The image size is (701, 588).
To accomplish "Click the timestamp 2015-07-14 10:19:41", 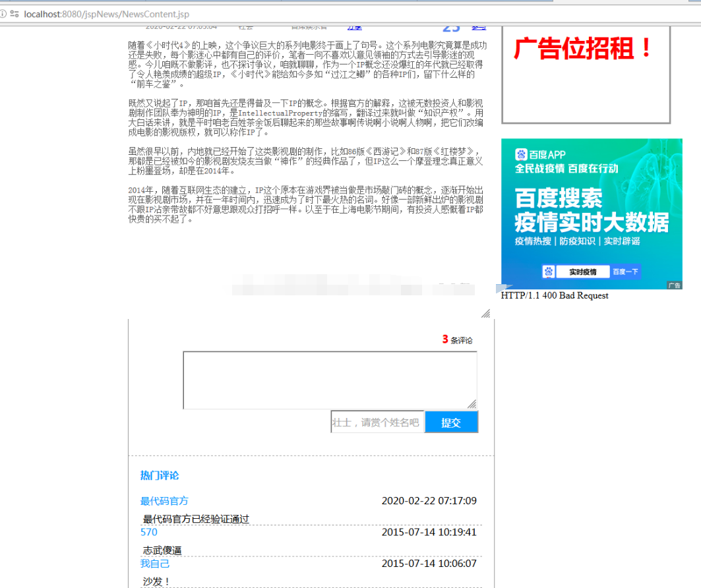I will point(429,532).
